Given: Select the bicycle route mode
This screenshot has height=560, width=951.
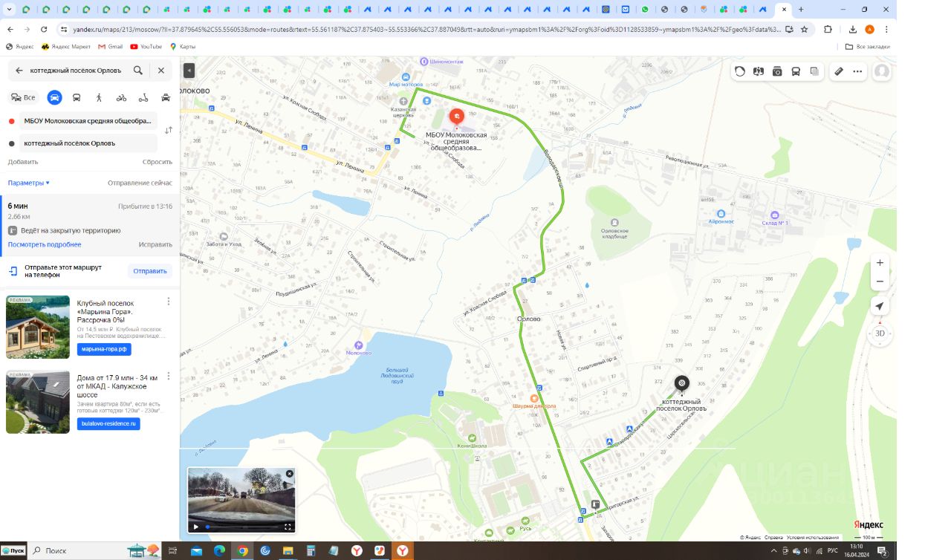Looking at the screenshot, I should tap(121, 97).
